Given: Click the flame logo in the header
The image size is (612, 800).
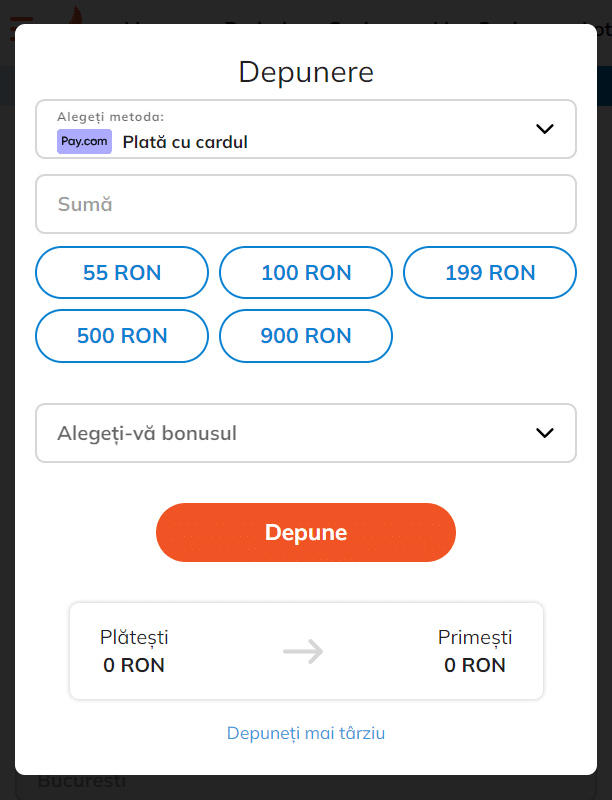Looking at the screenshot, I should point(74,14).
